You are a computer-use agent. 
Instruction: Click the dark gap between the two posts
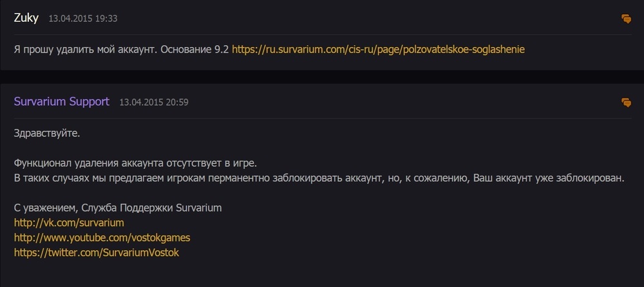[x=322, y=77]
